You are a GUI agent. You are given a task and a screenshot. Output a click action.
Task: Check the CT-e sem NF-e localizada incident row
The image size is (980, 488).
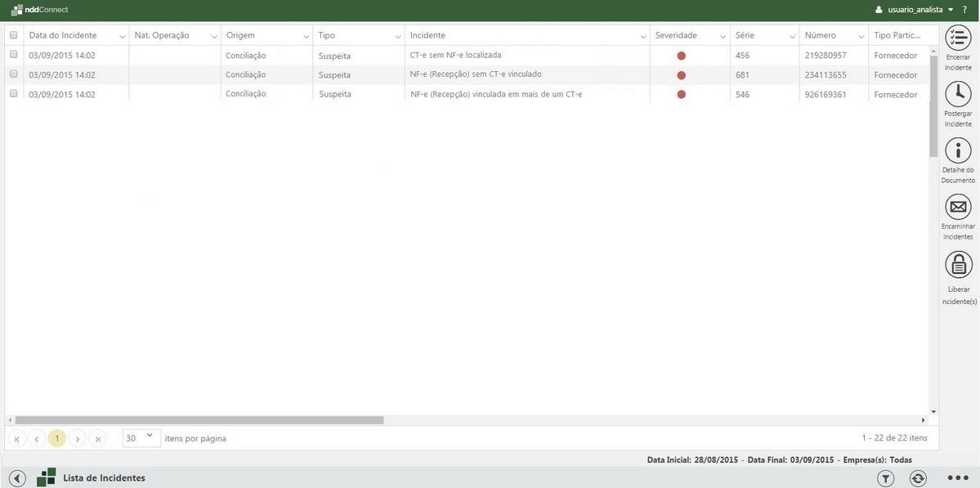point(13,55)
